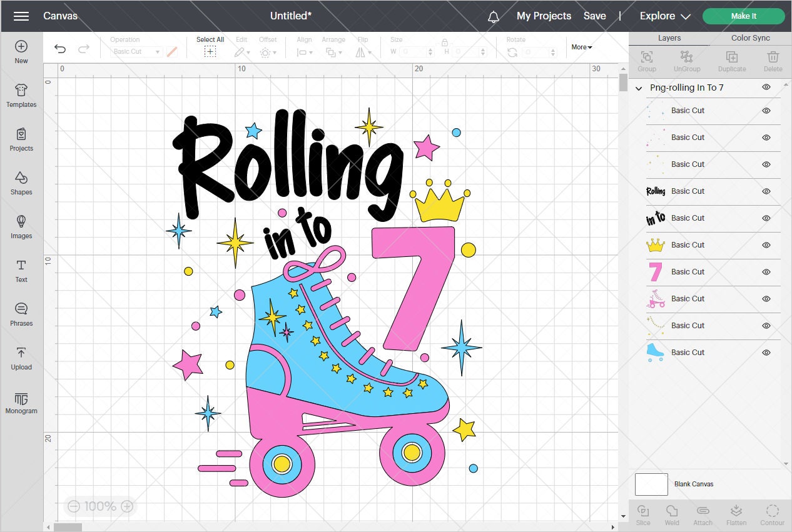792x532 pixels.
Task: Open the More dropdown in toolbar
Action: 581,47
